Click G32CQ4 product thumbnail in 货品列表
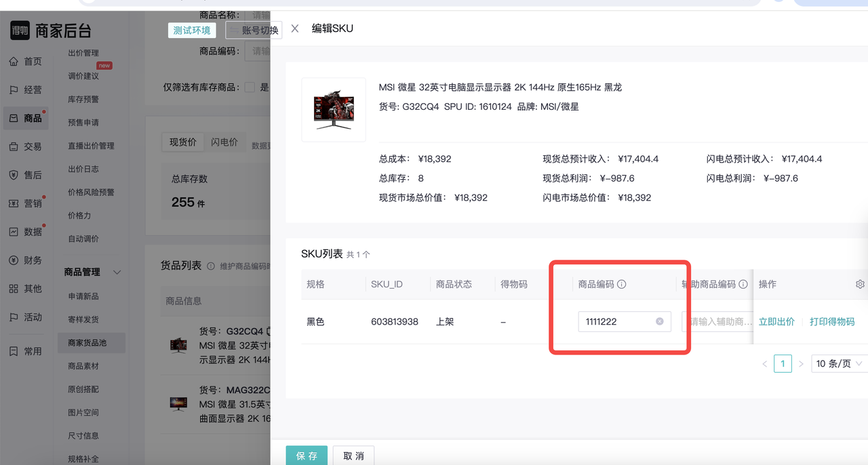Screen dimensions: 868x465 pyautogui.click(x=178, y=345)
